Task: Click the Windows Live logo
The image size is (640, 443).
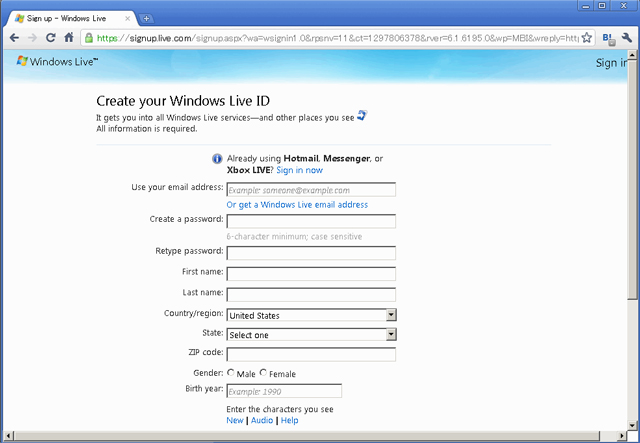Action: [57, 62]
